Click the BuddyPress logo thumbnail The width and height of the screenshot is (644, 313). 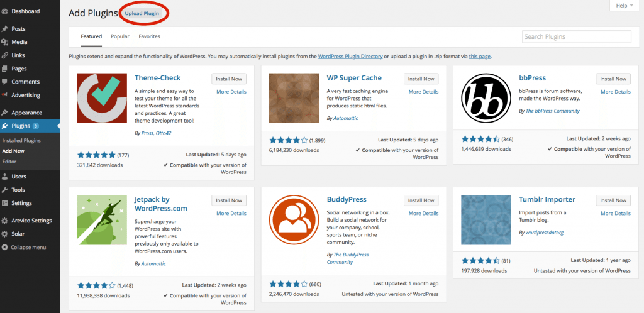[x=294, y=220]
